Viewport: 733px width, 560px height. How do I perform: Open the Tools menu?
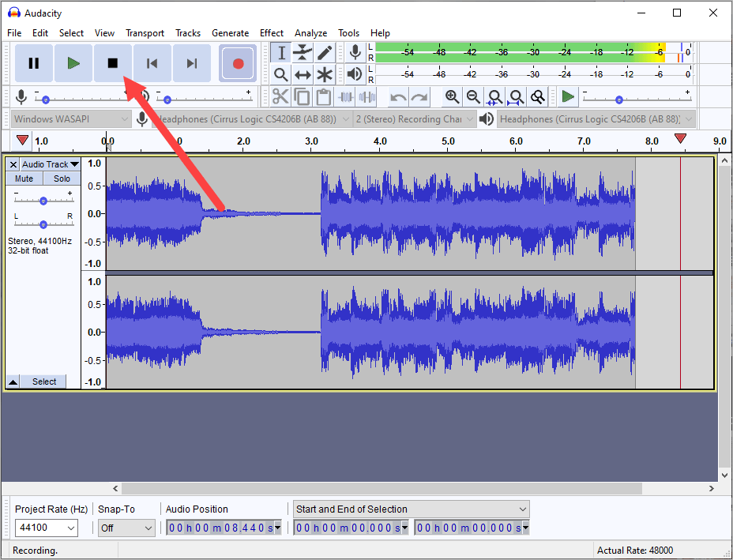(x=349, y=33)
